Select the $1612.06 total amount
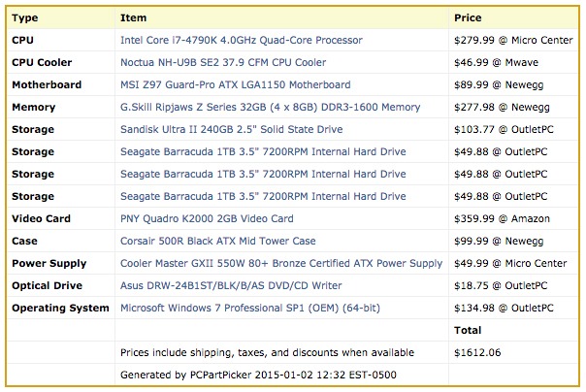586x392 pixels. click(475, 352)
